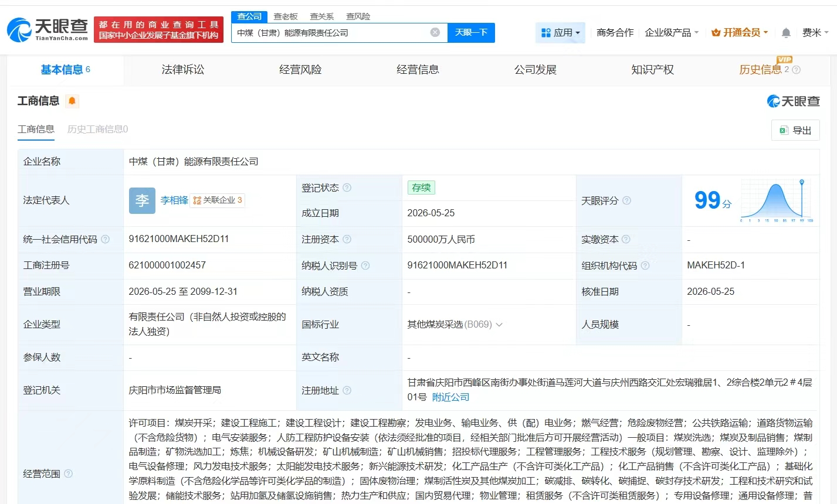837x504 pixels.
Task: Open the TianYanCha logo homepage
Action: (x=48, y=29)
